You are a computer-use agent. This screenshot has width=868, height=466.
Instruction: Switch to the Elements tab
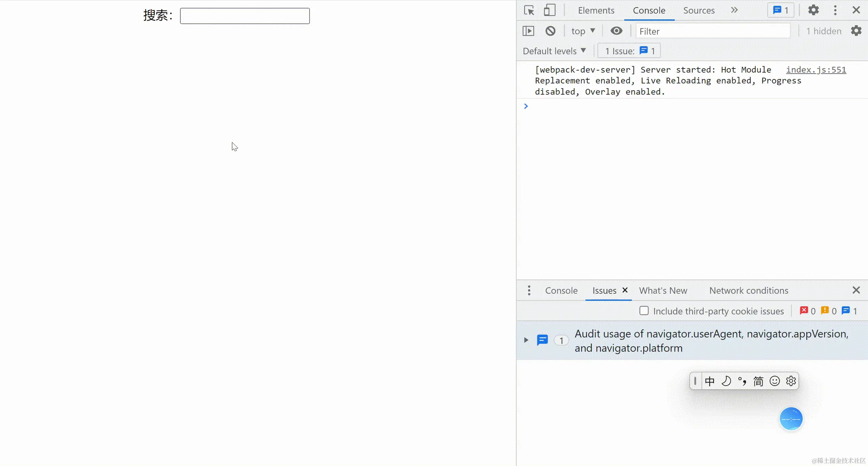(x=596, y=11)
